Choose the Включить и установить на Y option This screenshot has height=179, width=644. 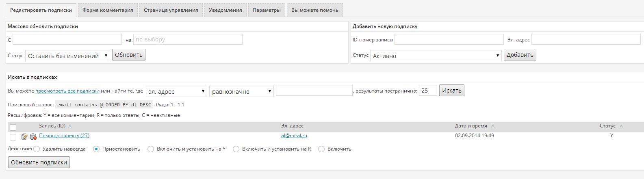151,149
